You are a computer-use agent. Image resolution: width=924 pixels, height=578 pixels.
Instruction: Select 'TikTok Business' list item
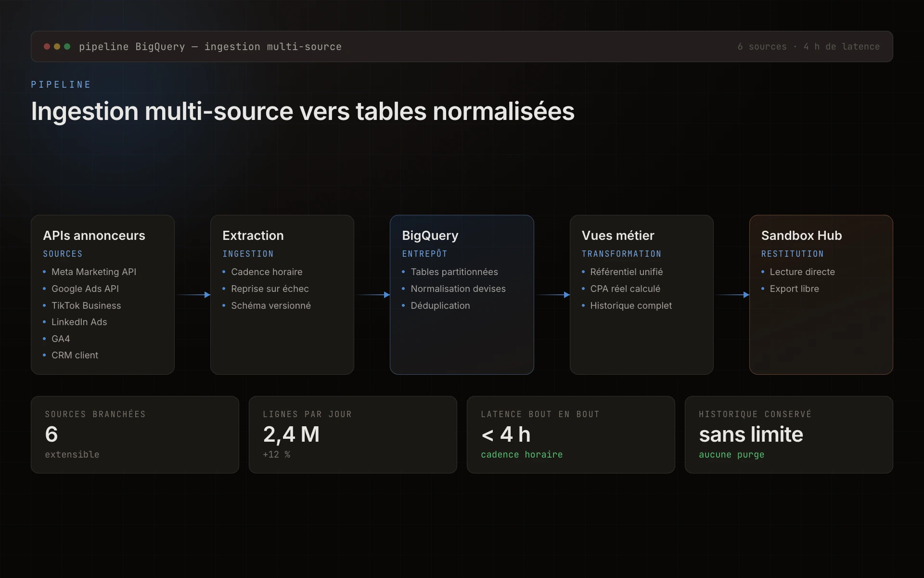86,305
